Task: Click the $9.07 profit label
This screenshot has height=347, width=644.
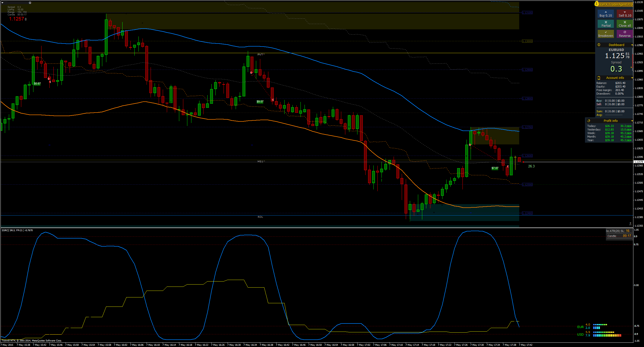Action: (260, 102)
